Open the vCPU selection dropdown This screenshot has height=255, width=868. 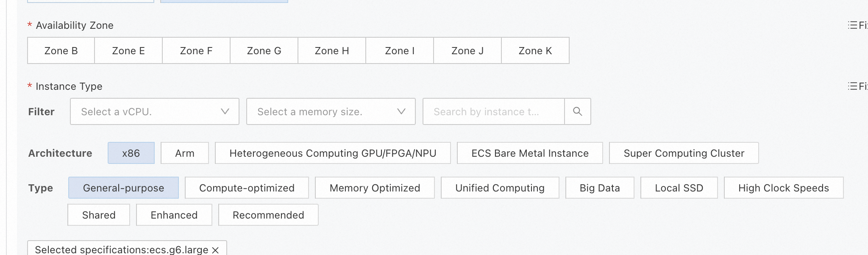[x=154, y=111]
